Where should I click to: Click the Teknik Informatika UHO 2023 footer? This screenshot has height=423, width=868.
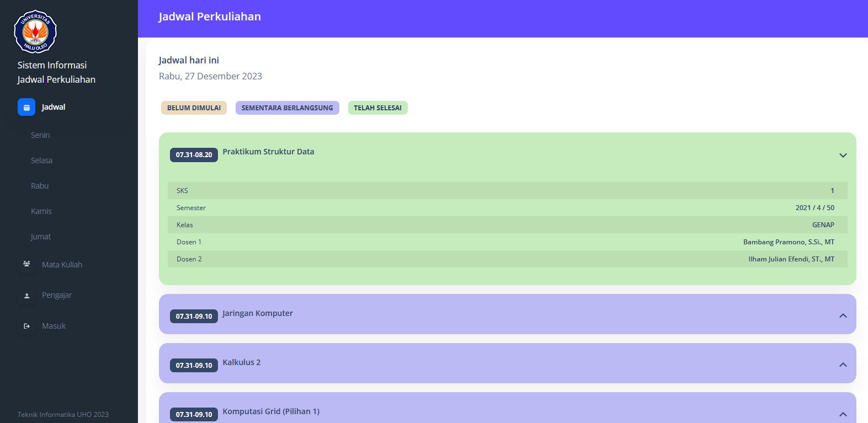click(63, 415)
